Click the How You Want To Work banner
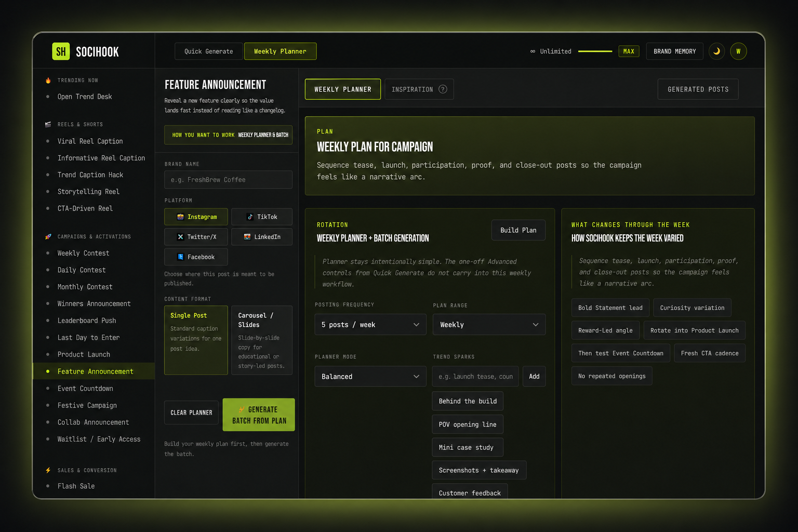798x532 pixels. 228,135
